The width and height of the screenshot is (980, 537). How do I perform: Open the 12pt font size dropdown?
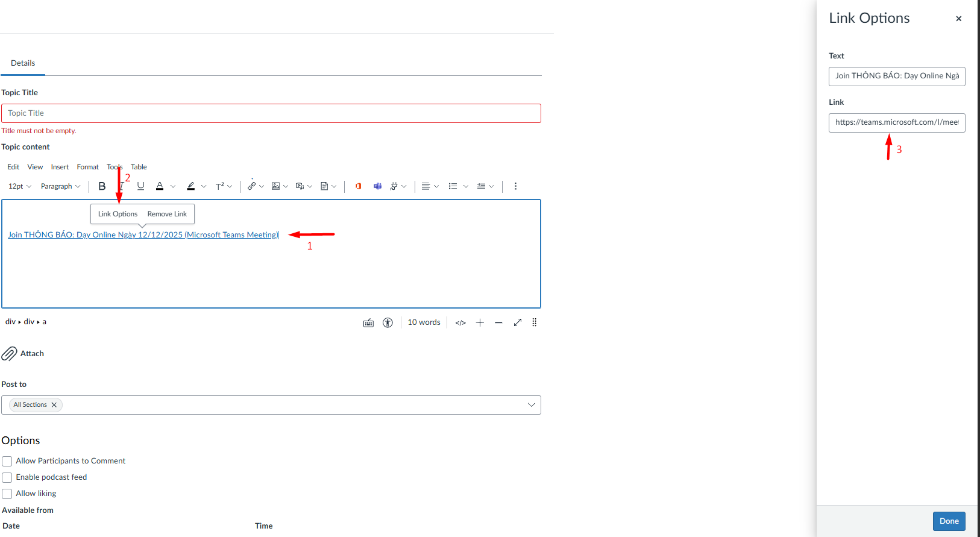point(20,186)
